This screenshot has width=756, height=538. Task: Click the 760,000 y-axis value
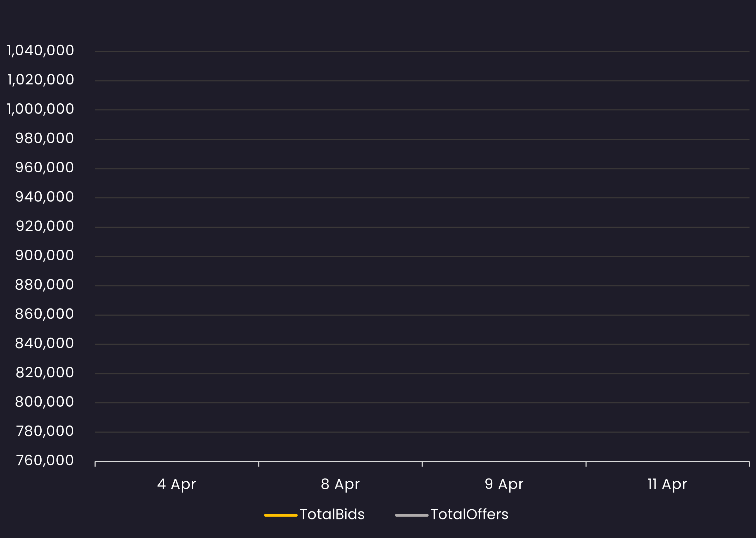pos(45,461)
